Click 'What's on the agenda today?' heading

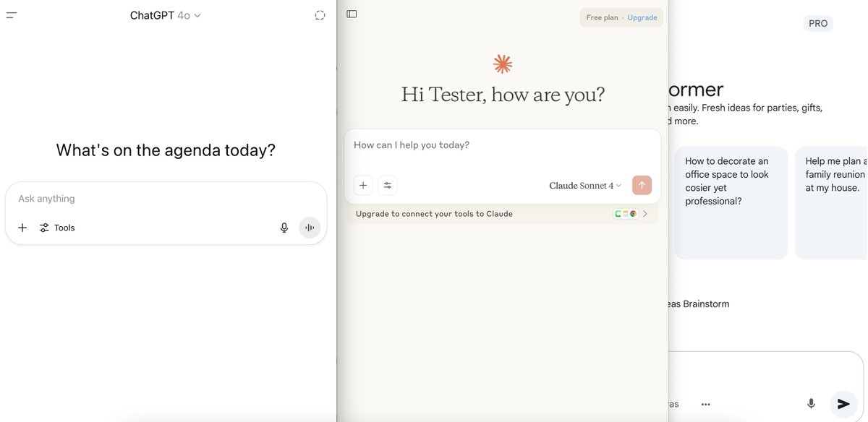(x=166, y=150)
